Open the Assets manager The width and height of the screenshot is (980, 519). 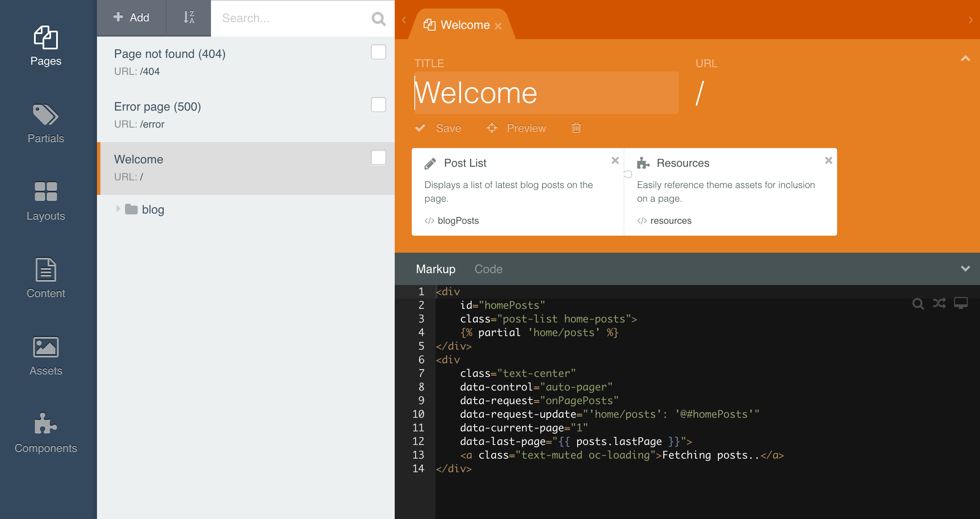point(46,355)
